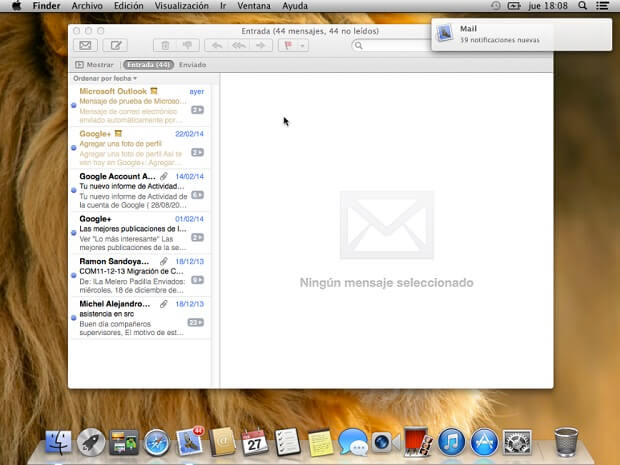Click attachment paperclip on Google Account message

[164, 176]
